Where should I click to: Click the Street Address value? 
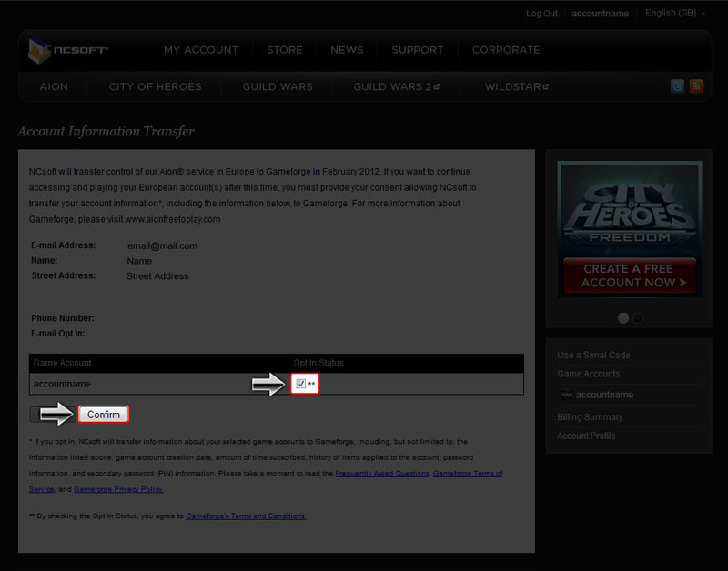(x=157, y=276)
